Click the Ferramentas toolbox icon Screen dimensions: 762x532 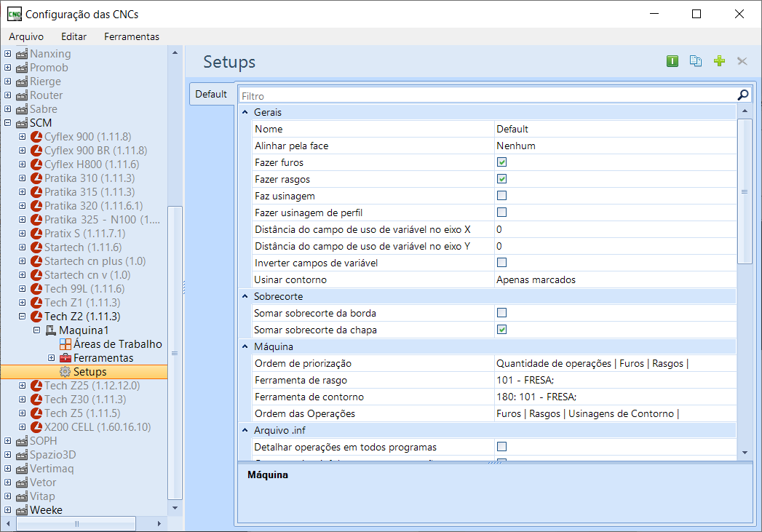(66, 358)
